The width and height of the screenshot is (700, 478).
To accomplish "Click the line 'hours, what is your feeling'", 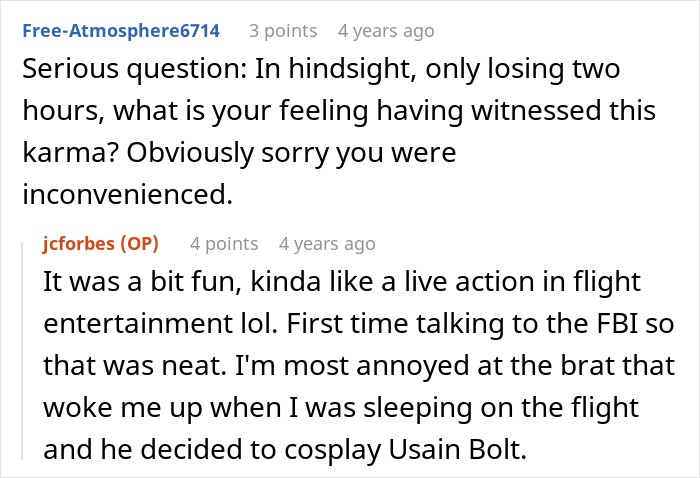I will [x=339, y=111].
